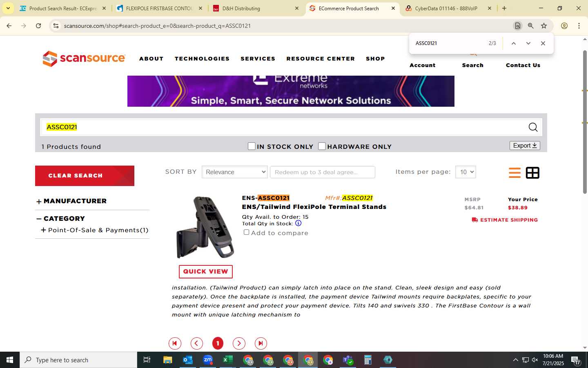The height and width of the screenshot is (368, 588).
Task: Click the CLEAR SEARCH button
Action: tap(85, 176)
